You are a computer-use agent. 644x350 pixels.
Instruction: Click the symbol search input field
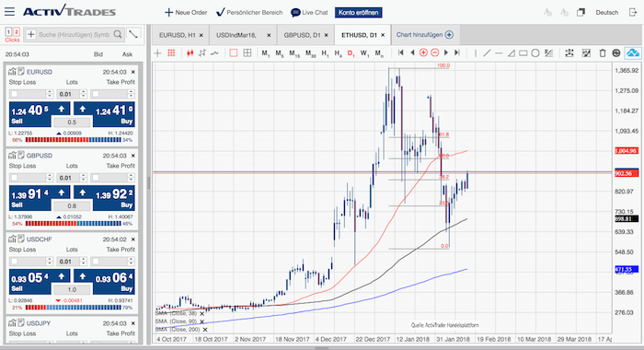(74, 35)
